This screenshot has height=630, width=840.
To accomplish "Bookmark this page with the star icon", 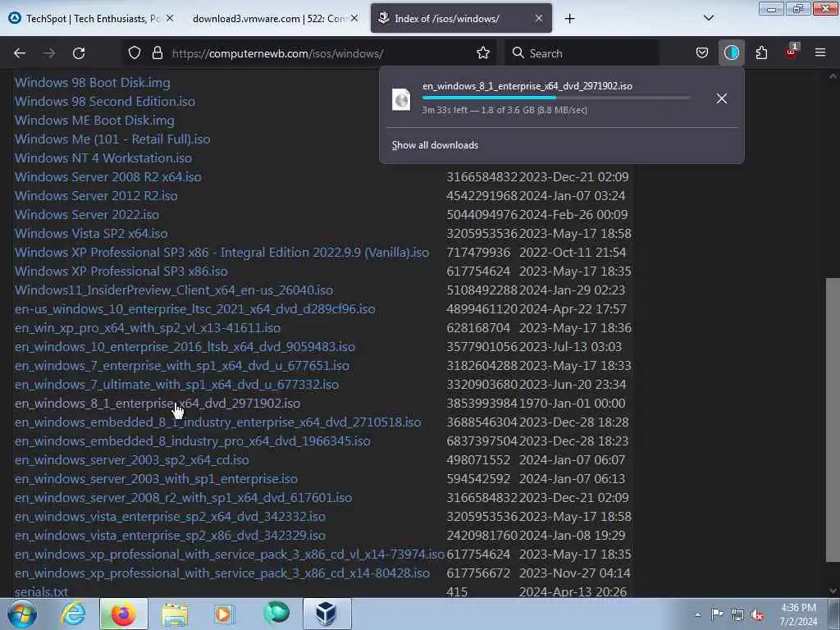I will [483, 53].
